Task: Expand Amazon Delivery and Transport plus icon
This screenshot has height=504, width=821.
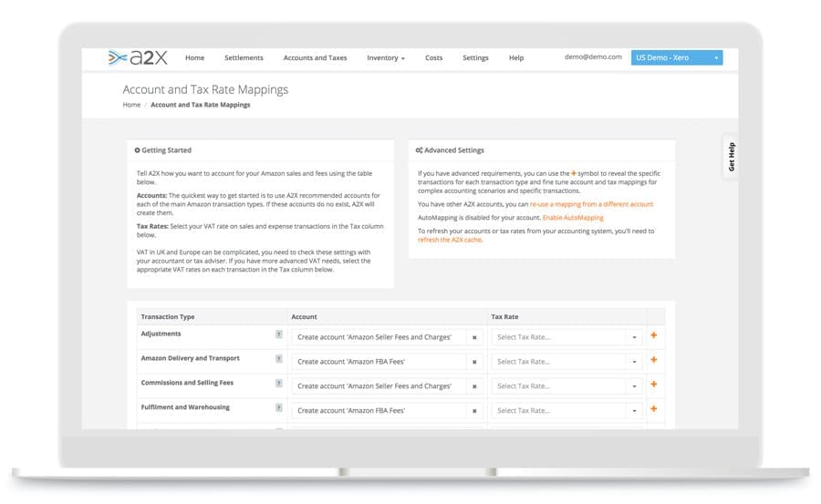Action: [653, 360]
